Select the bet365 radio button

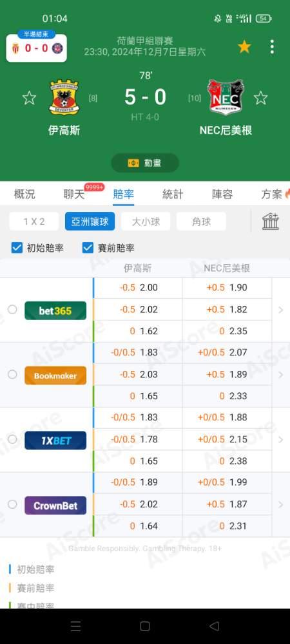[12, 309]
